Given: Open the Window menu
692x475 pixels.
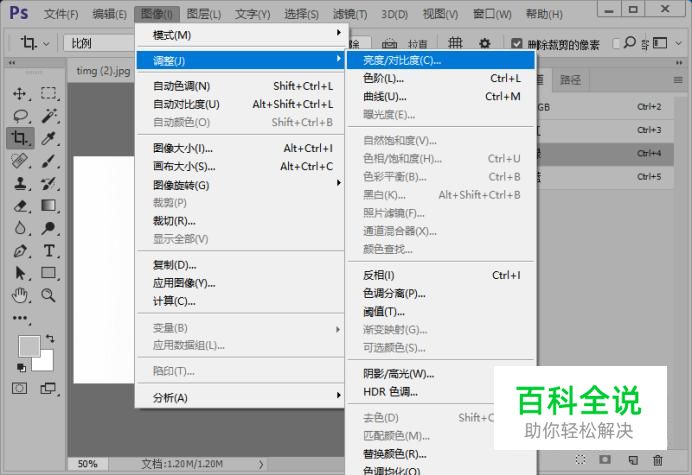Looking at the screenshot, I should (x=492, y=14).
